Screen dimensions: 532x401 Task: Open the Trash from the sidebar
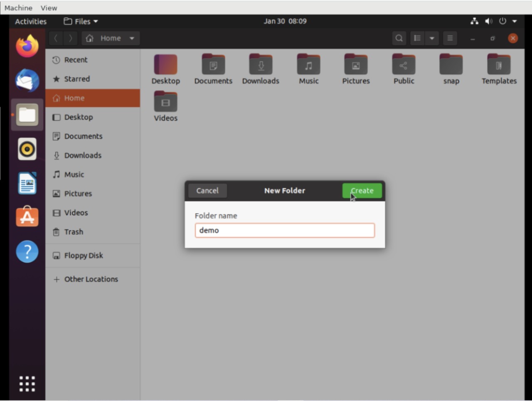click(73, 232)
